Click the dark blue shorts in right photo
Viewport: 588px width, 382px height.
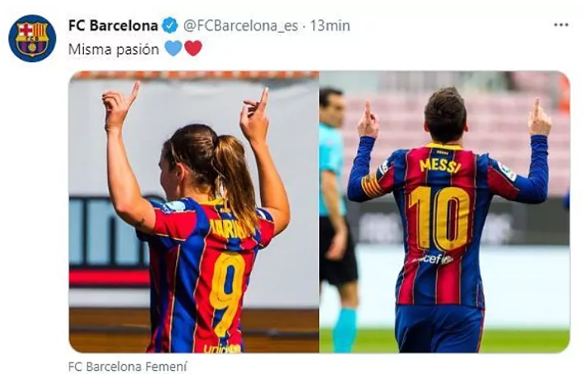[439, 328]
